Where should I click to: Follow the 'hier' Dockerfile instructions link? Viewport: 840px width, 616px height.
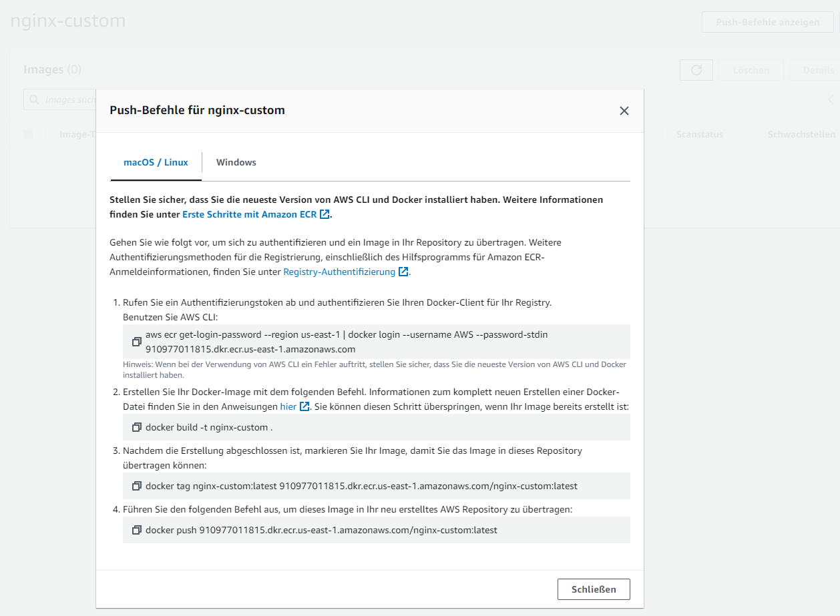(288, 406)
